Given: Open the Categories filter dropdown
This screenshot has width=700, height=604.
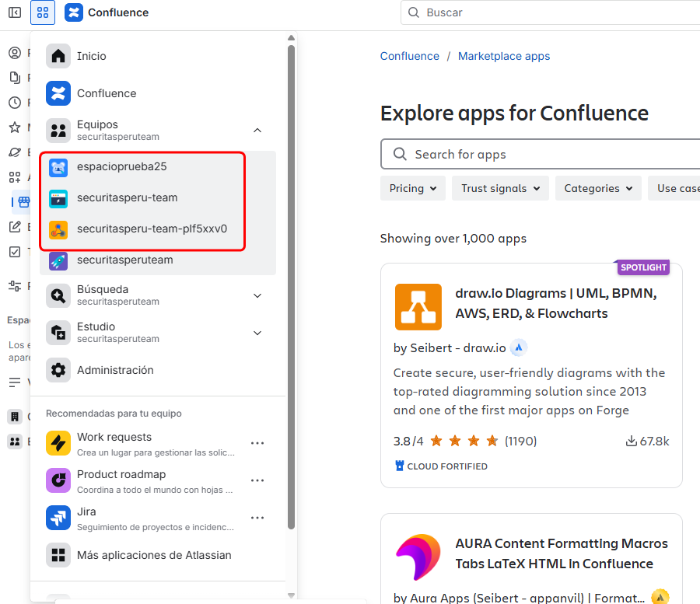Looking at the screenshot, I should click(598, 188).
